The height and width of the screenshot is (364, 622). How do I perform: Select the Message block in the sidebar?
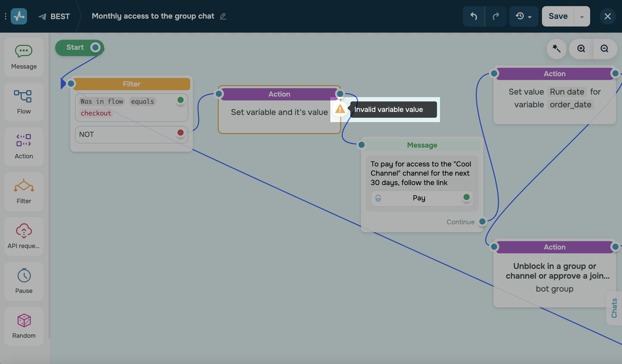23,57
